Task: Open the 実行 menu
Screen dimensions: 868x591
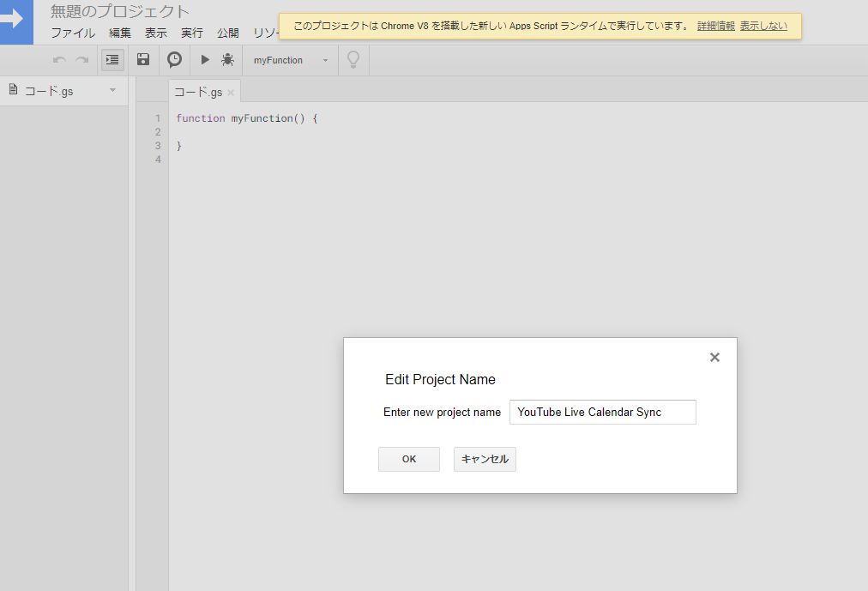Action: point(192,33)
